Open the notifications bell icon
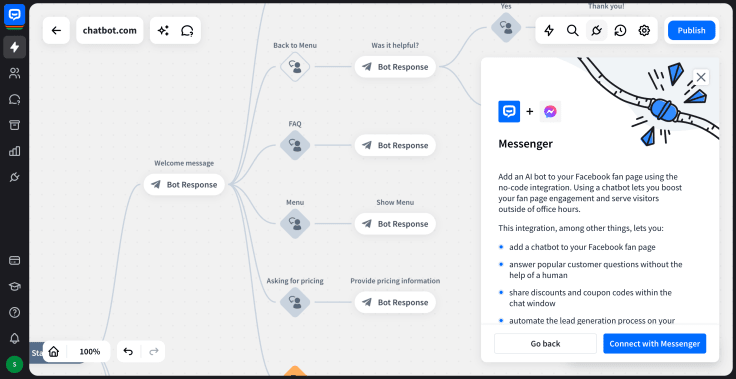 [x=15, y=338]
